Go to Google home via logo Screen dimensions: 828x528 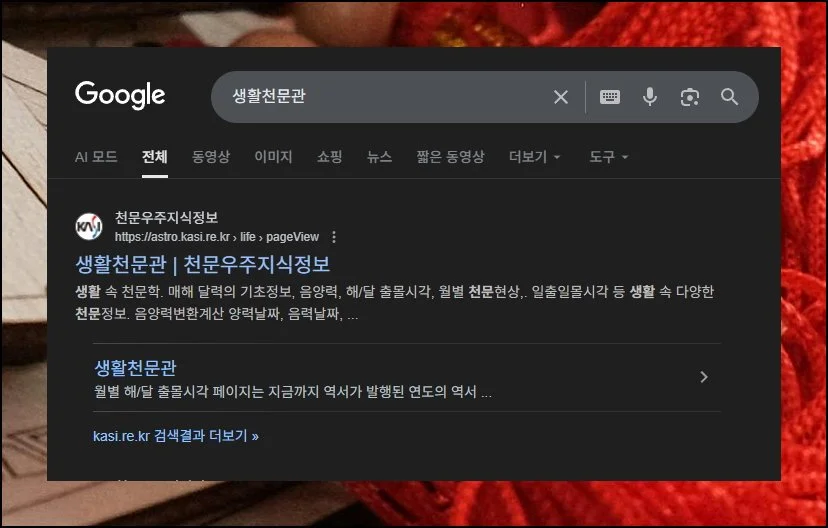point(120,96)
